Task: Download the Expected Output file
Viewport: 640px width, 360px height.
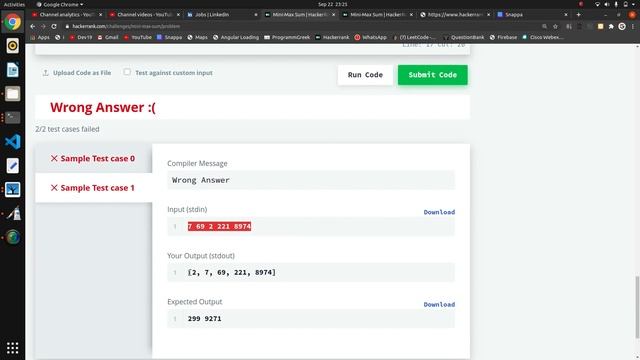Action: point(439,304)
